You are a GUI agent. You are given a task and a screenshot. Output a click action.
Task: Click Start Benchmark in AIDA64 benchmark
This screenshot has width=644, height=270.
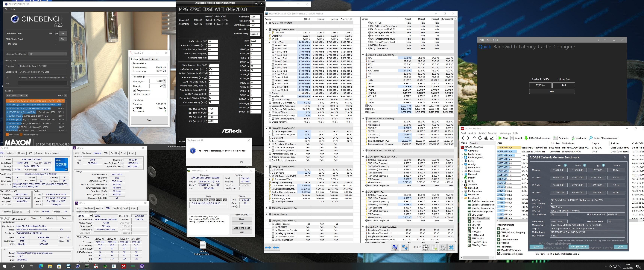pyautogui.click(x=578, y=246)
